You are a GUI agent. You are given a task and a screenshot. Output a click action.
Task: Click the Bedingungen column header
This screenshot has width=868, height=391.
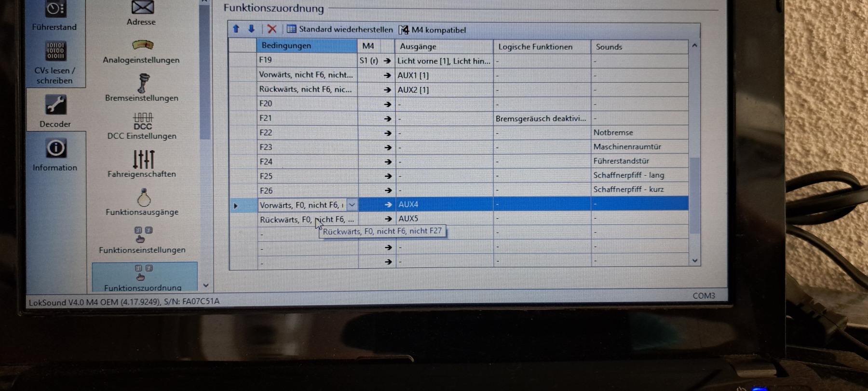(x=307, y=46)
